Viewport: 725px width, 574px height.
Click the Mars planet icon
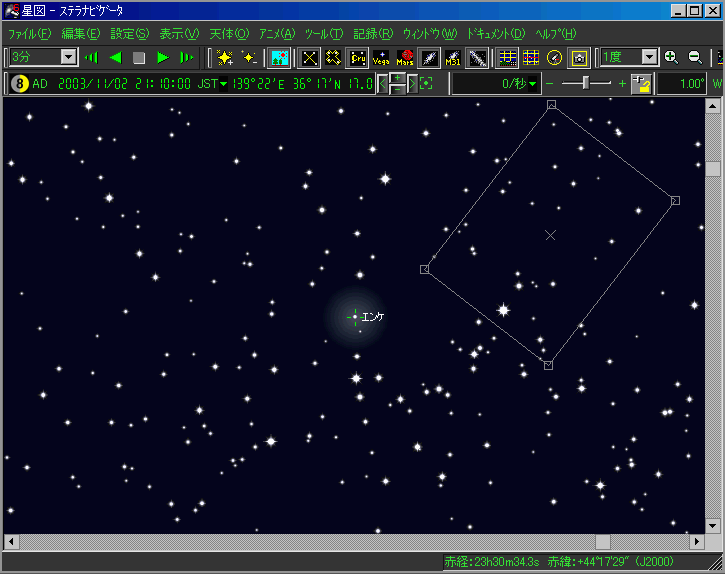coord(406,58)
